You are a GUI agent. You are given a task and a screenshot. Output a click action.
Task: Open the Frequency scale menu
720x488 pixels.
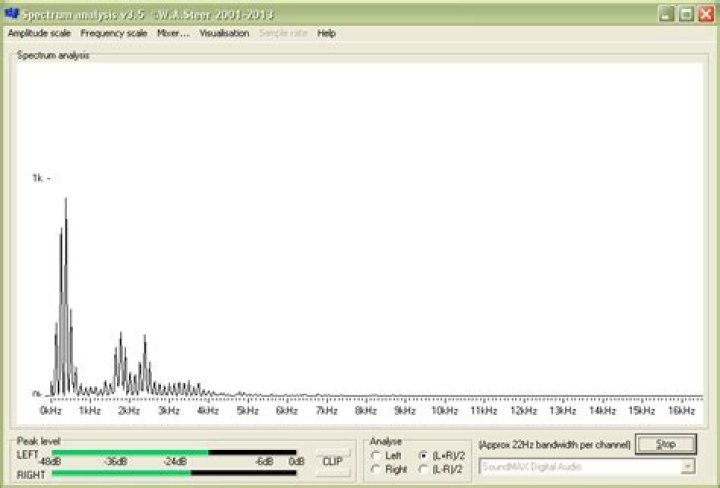(114, 33)
